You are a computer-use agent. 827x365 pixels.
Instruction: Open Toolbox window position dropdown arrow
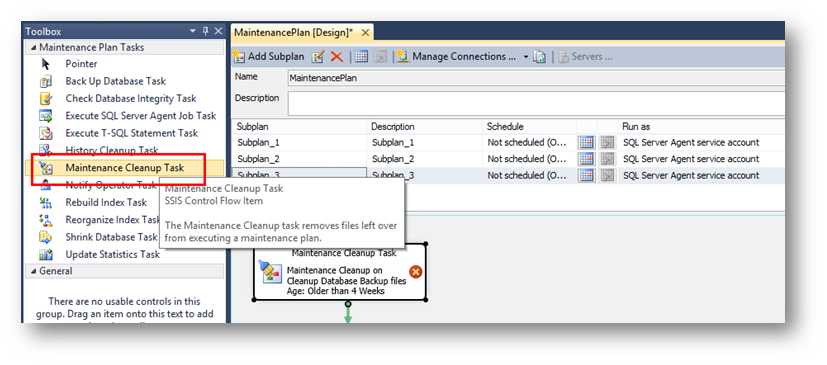point(193,32)
